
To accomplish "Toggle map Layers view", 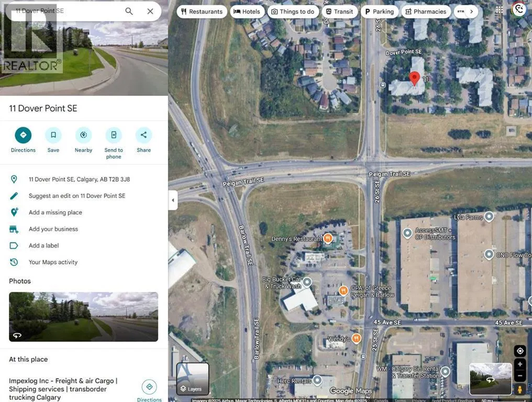I will 193,378.
